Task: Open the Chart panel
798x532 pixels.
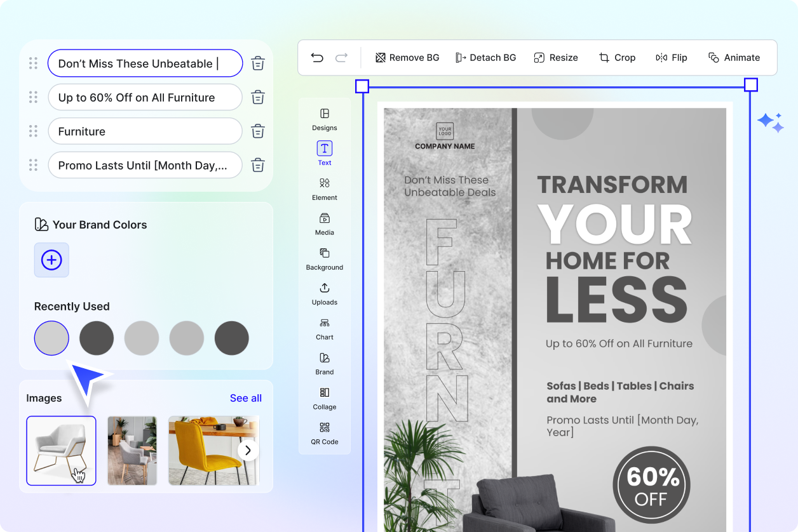Action: coord(324,328)
